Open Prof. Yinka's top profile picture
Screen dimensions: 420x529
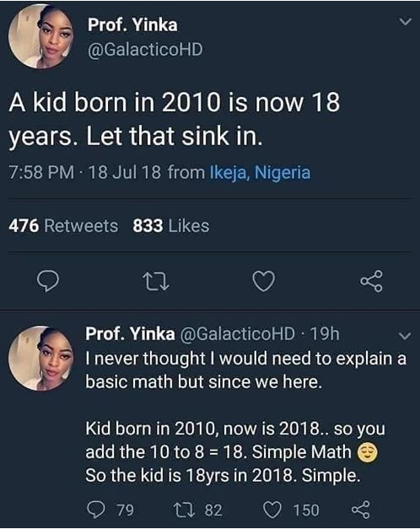(x=41, y=36)
